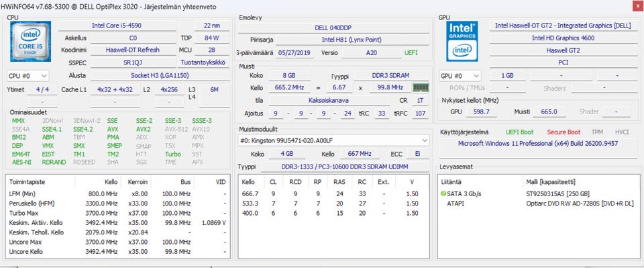
Task: Click the 8 GB memory size field
Action: pyautogui.click(x=290, y=76)
